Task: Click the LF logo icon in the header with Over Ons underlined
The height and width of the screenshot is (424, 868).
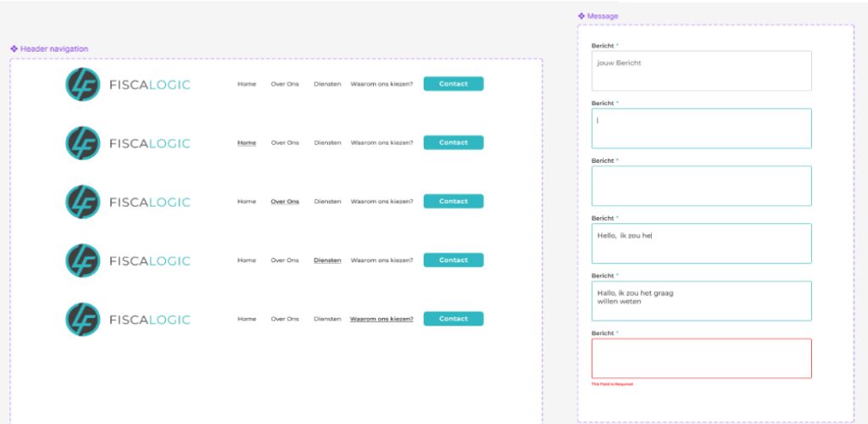Action: (x=83, y=202)
